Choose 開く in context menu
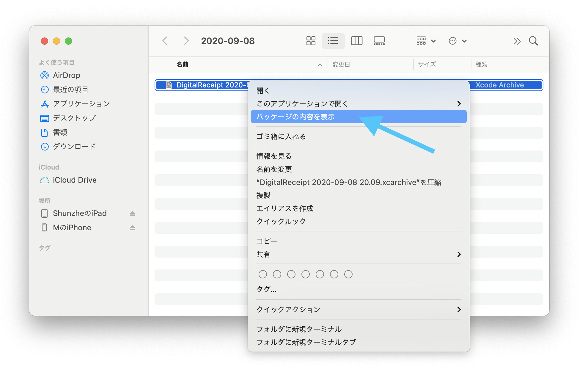The image size is (588, 373). (x=359, y=90)
